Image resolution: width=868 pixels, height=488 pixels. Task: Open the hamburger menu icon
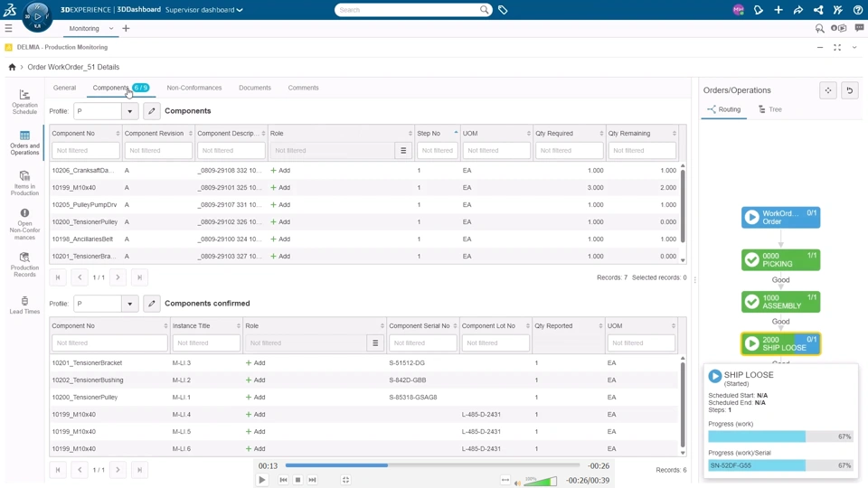(8, 28)
